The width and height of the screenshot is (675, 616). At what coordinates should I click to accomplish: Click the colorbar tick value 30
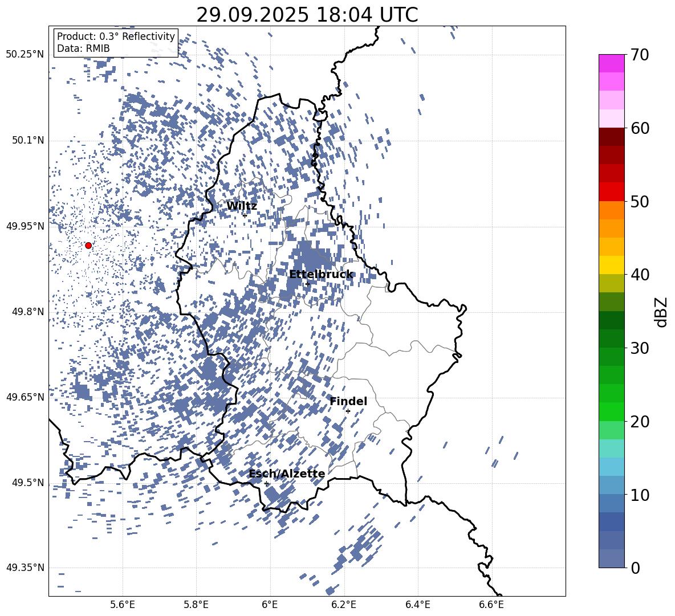pos(640,348)
